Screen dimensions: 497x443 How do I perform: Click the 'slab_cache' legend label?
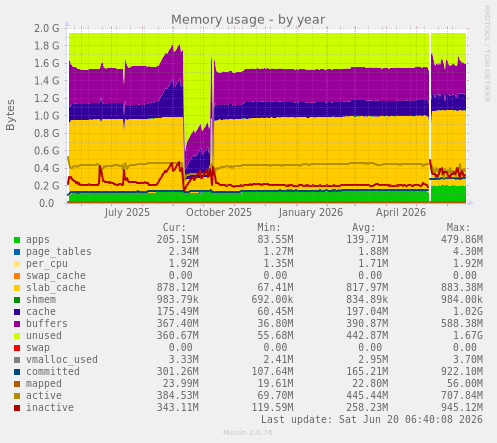(x=56, y=288)
